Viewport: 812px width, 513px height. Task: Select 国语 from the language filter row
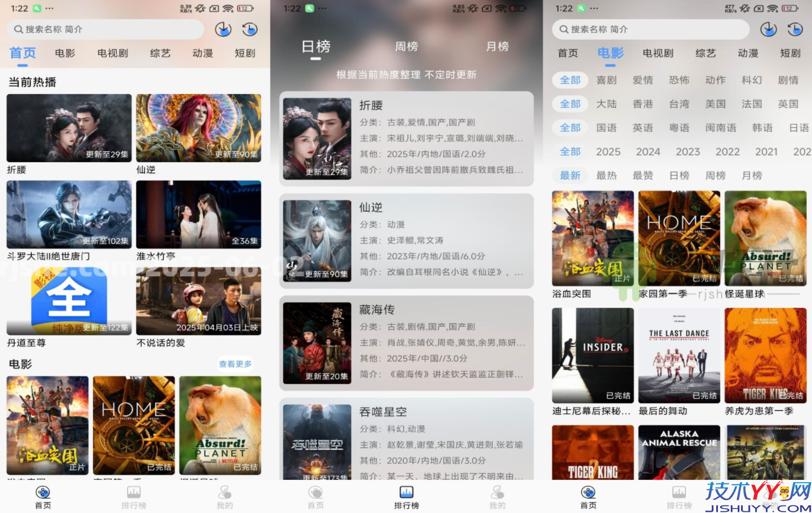(x=607, y=128)
